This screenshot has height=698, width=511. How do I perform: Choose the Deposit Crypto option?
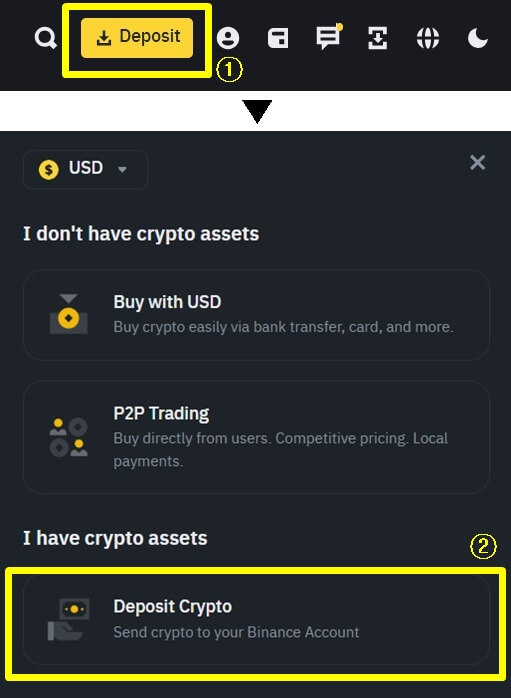tap(256, 620)
